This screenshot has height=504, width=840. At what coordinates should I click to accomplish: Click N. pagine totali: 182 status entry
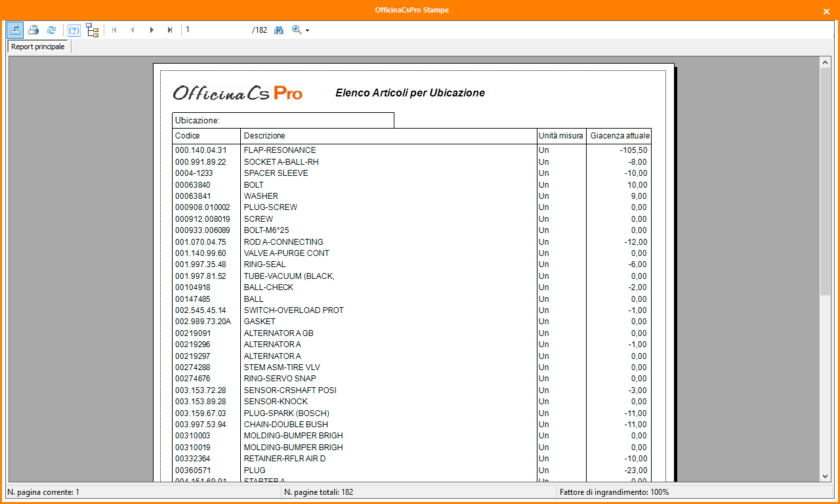tap(319, 492)
